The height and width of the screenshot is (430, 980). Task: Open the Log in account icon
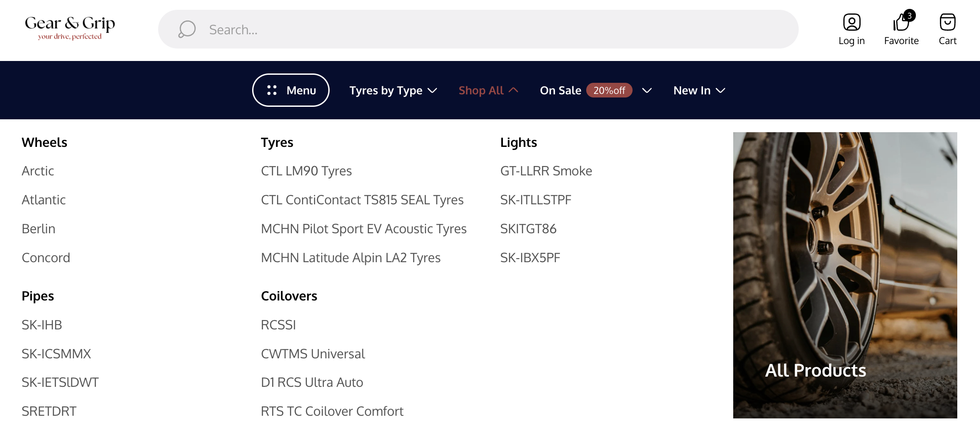[851, 22]
